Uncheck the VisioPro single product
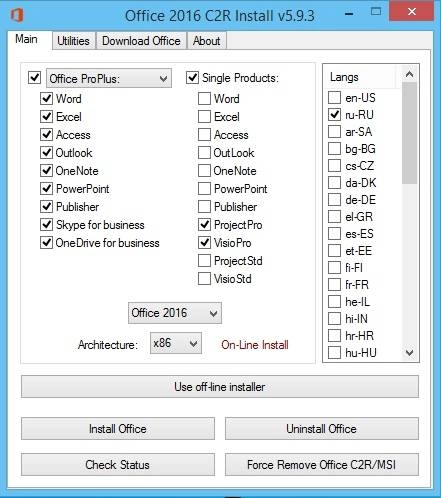The width and height of the screenshot is (441, 498). pos(204,242)
